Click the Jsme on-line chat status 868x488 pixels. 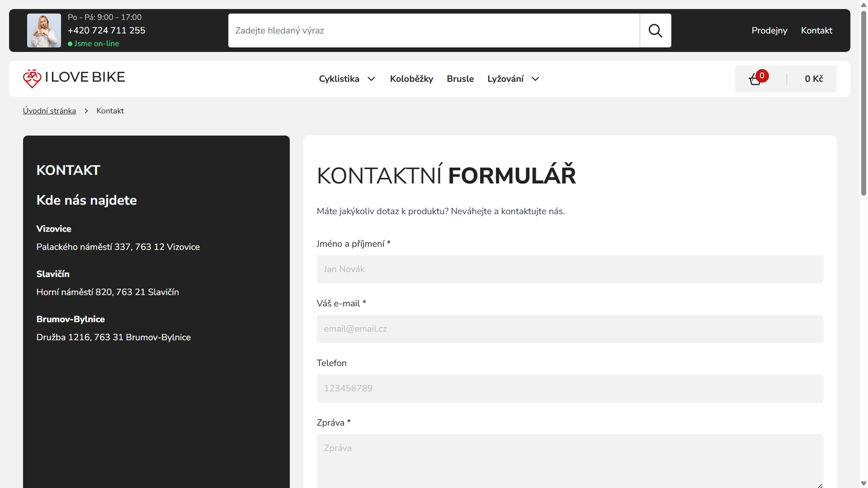click(97, 43)
